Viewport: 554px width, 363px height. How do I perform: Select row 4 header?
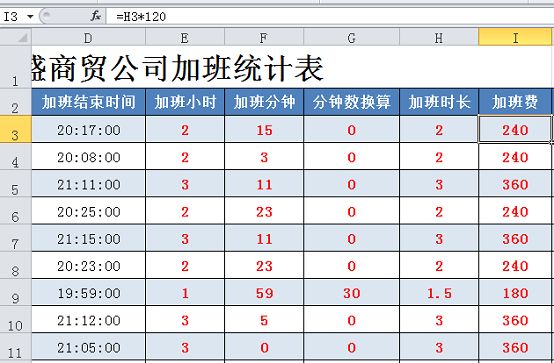pyautogui.click(x=16, y=157)
